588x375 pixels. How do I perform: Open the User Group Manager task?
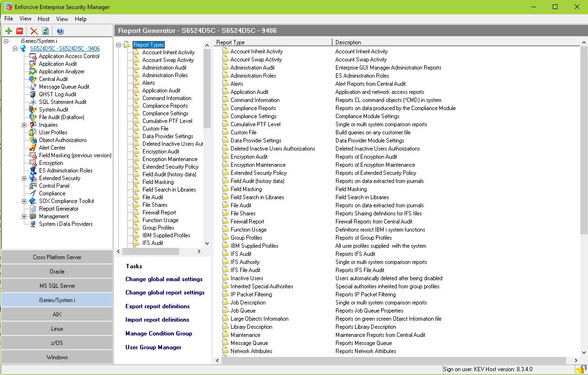[x=153, y=347]
